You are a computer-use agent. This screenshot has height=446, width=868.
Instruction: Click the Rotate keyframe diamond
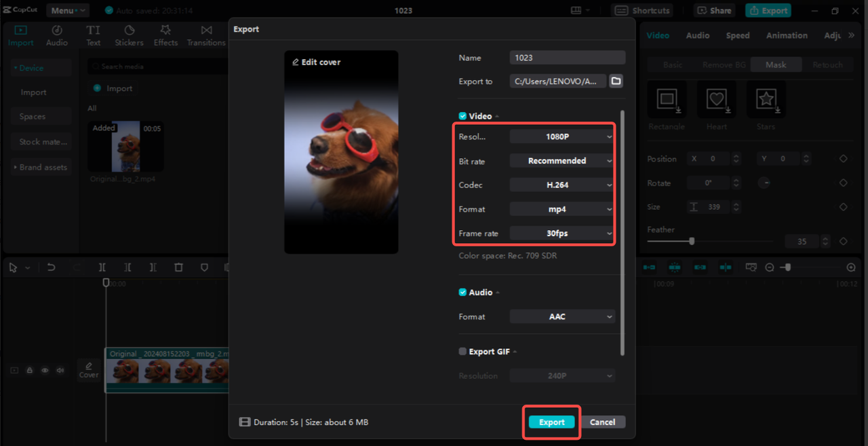tap(844, 183)
